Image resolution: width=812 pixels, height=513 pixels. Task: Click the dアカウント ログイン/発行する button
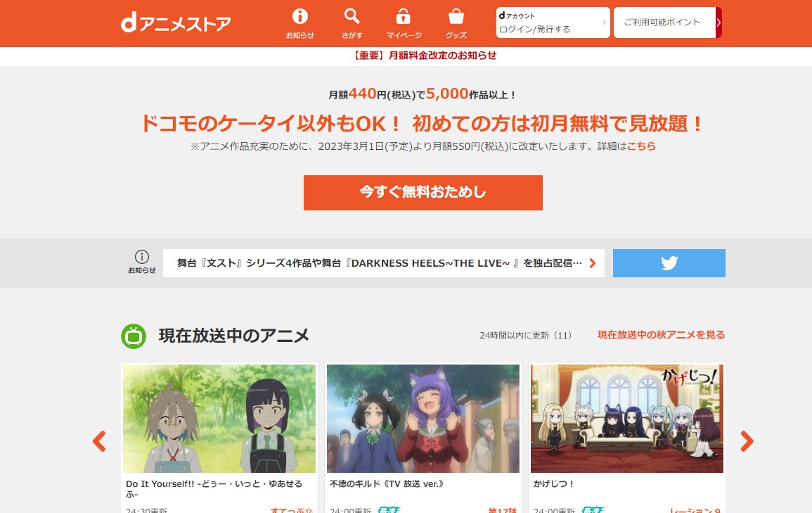click(x=553, y=23)
